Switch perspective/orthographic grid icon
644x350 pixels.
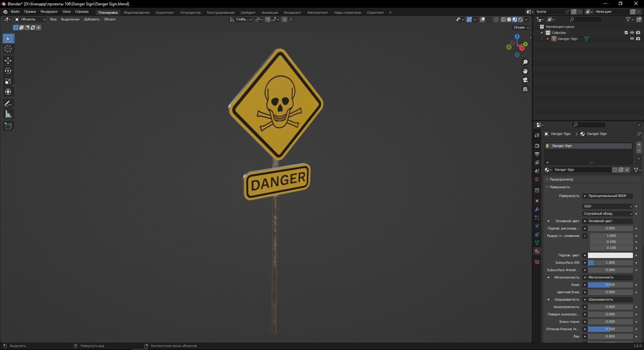525,89
